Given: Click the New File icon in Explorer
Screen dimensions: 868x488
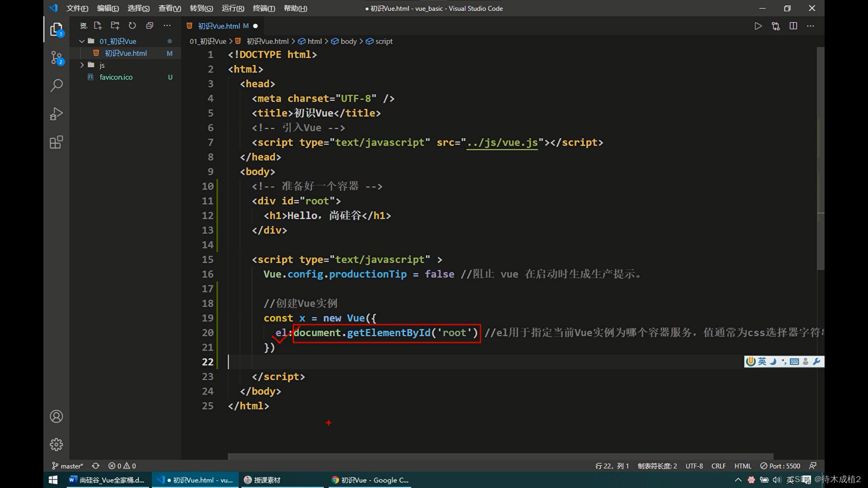Looking at the screenshot, I should [98, 26].
